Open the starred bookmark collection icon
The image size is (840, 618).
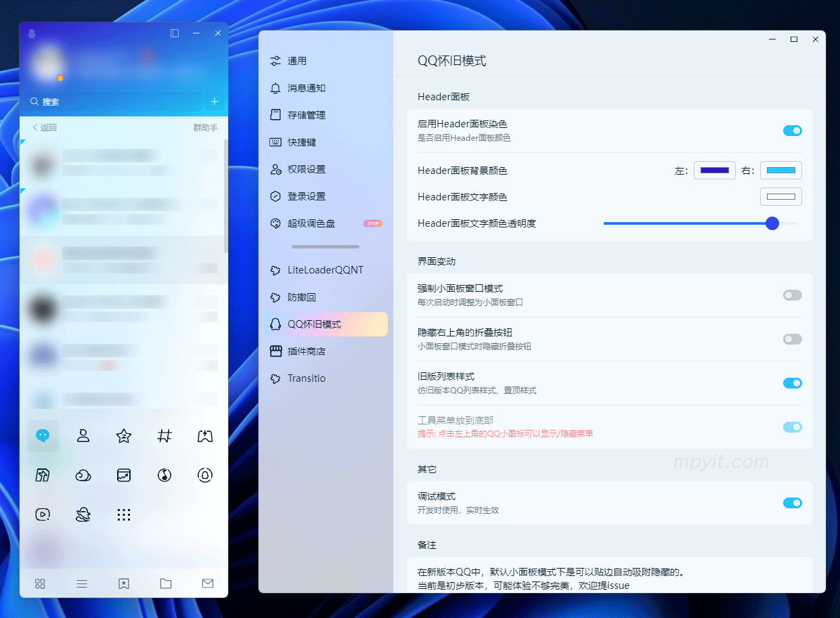(124, 583)
